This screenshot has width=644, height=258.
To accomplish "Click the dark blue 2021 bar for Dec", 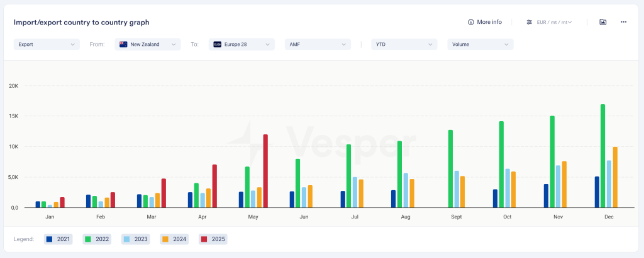I will coord(597,192).
